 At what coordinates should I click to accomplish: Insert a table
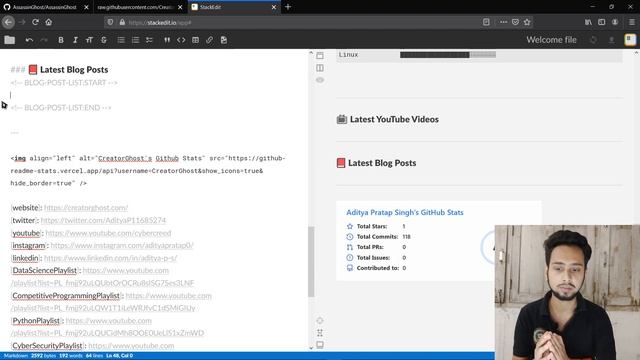coord(196,40)
